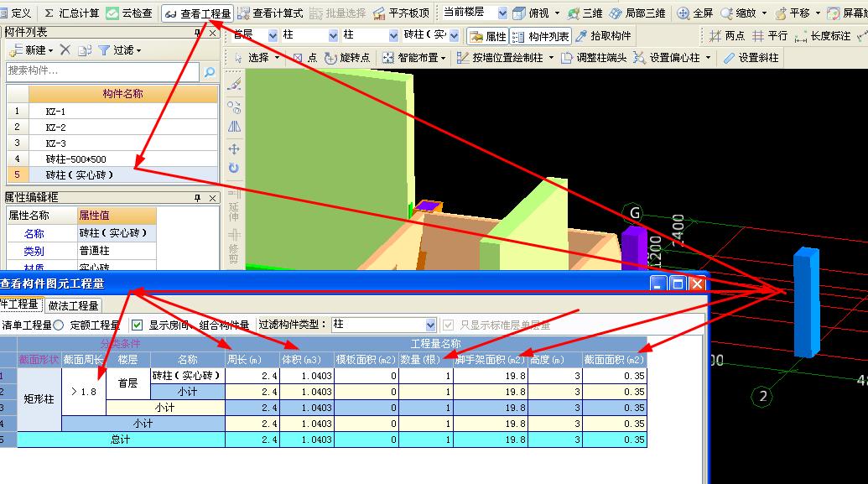Switch to 做法工程量 tab
This screenshot has height=484, width=868.
coord(73,305)
